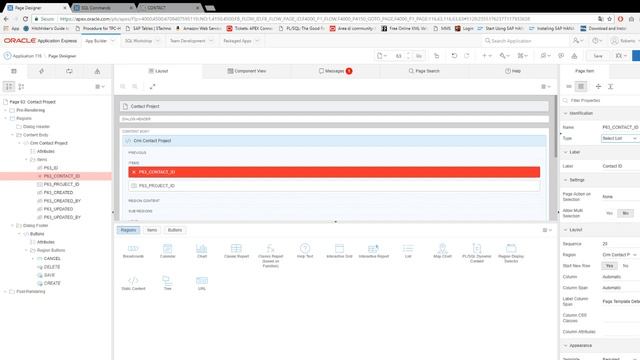Select the Breadcrumb region in gallery
The height and width of the screenshot is (360, 640).
pyautogui.click(x=133, y=251)
